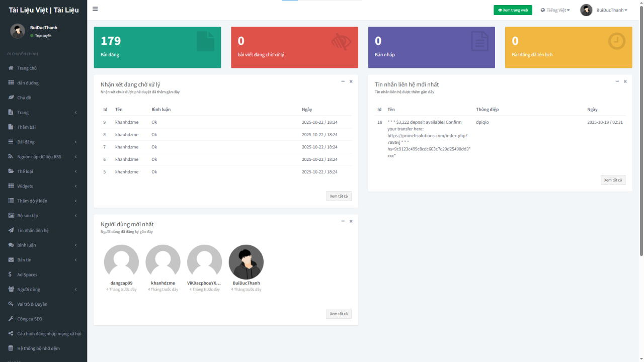Click the share icon for social login settings
644x362 pixels.
pyautogui.click(x=11, y=333)
